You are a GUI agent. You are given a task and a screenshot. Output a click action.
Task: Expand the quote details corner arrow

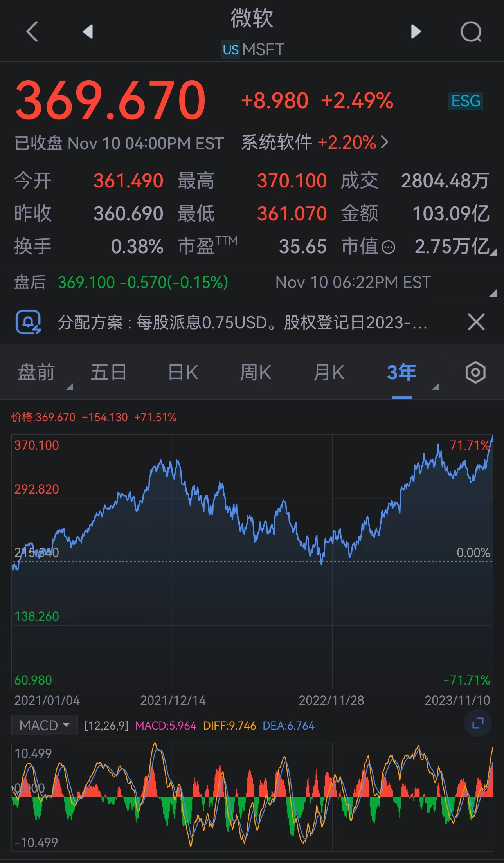(493, 252)
